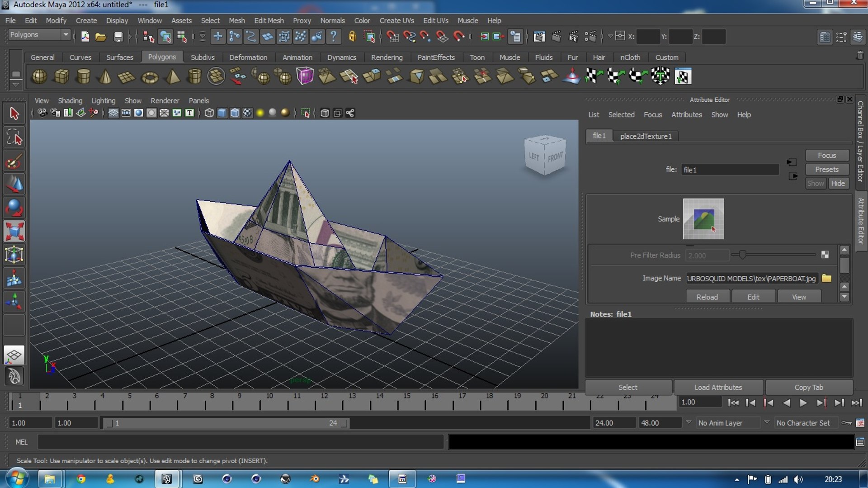Activate the Scale tool
The height and width of the screenshot is (488, 868).
click(14, 232)
